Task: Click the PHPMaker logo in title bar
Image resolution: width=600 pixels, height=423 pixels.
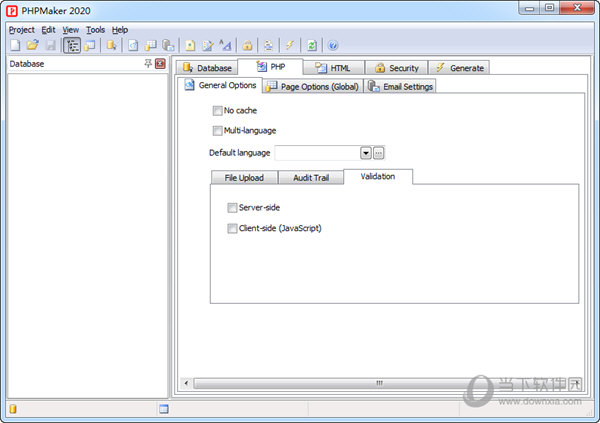Action: point(11,11)
